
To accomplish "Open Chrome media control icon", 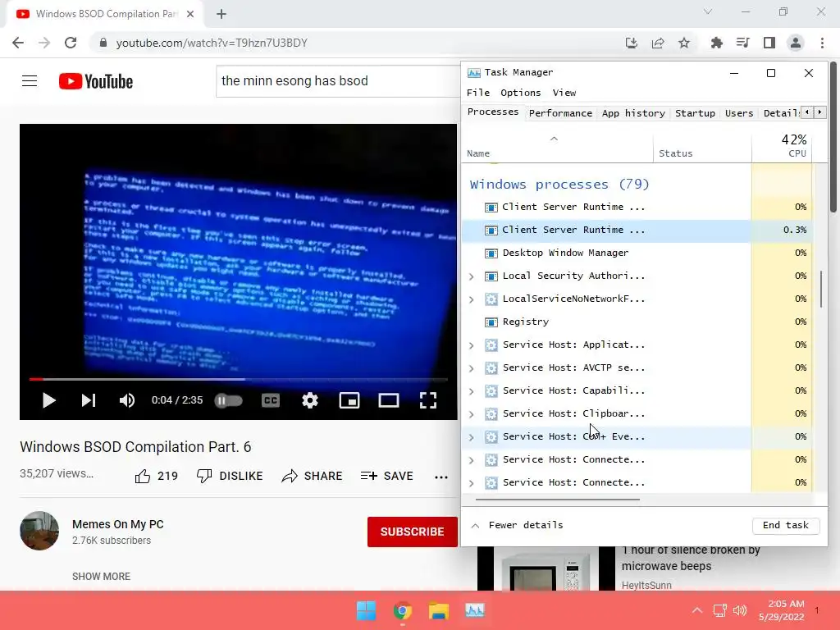I will click(742, 43).
